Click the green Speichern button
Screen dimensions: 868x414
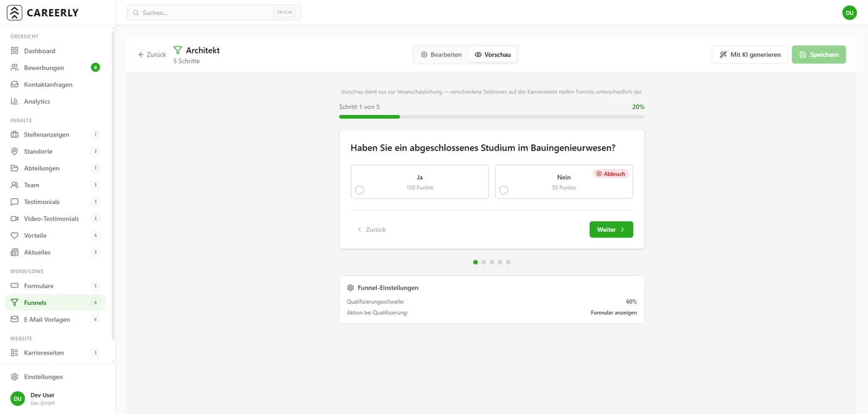[819, 55]
